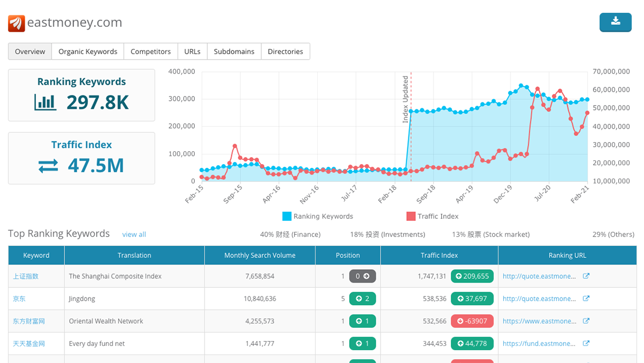Click the Ranking Keywords 297.8K card
Viewport: 644px width, 363px height.
pos(82,95)
